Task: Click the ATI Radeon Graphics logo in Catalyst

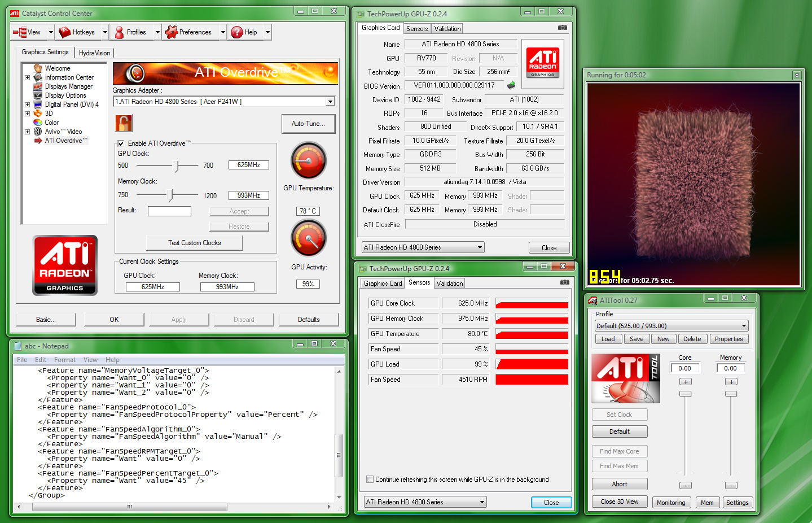Action: tap(65, 265)
